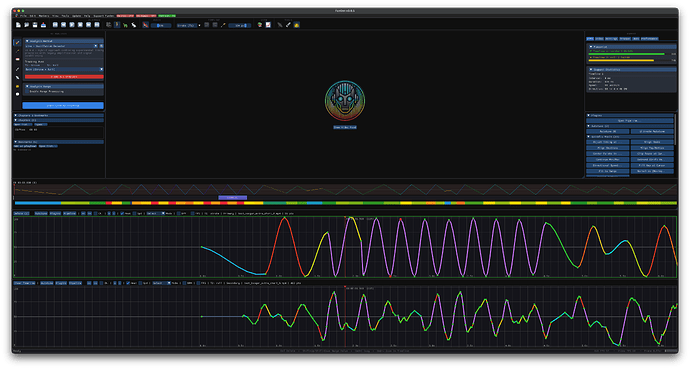Select the active pen icon in left sidebar
This screenshot has height=368, width=690.
pyautogui.click(x=18, y=43)
